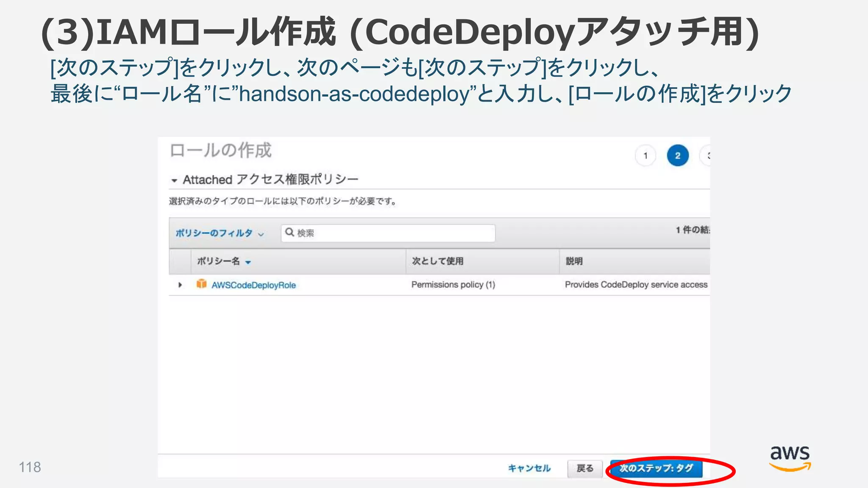Click the AWS logo on the slide
The image size is (868, 488).
pyautogui.click(x=790, y=458)
